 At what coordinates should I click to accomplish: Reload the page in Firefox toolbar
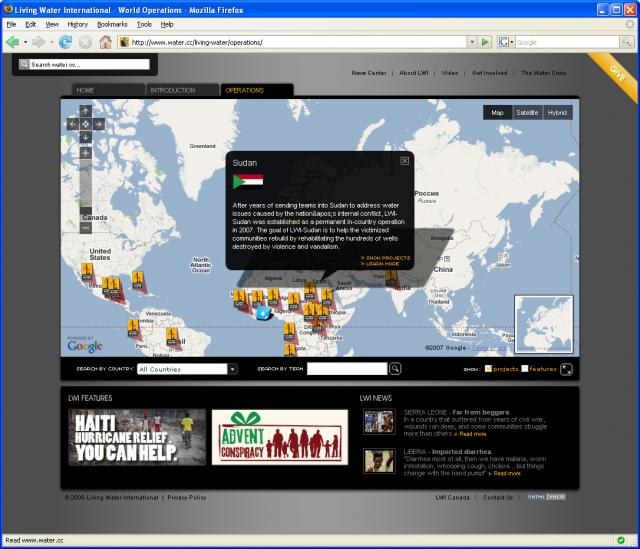(66, 42)
